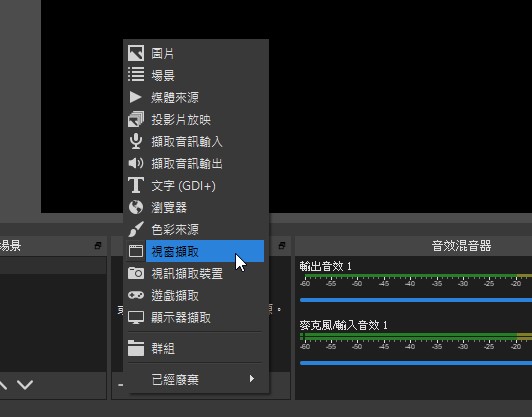Click the microphone icon for 擷取音訊輸入
Image resolution: width=532 pixels, height=417 pixels.
(x=136, y=141)
